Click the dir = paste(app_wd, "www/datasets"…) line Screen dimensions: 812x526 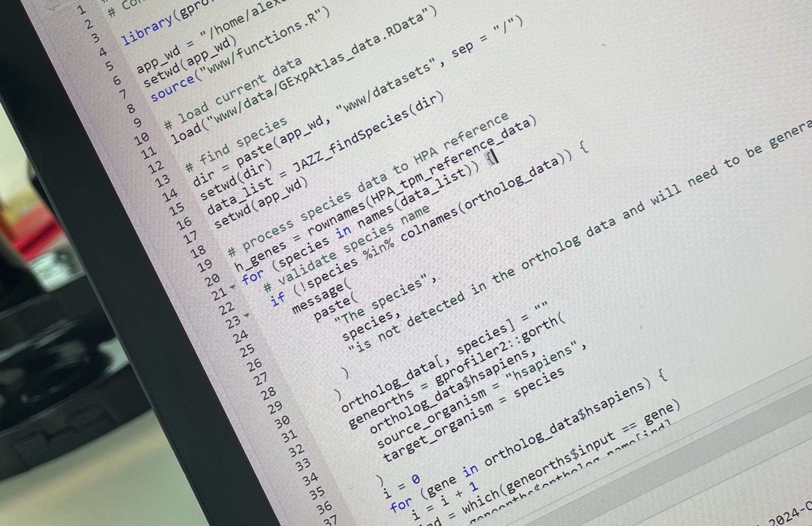pos(357,101)
